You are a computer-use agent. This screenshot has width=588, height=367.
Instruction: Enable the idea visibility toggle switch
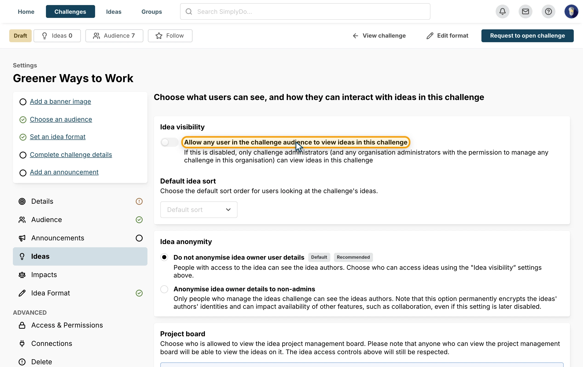[169, 142]
